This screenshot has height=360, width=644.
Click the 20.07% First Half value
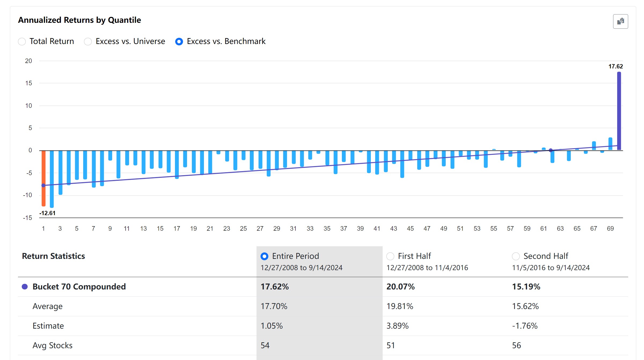click(400, 287)
